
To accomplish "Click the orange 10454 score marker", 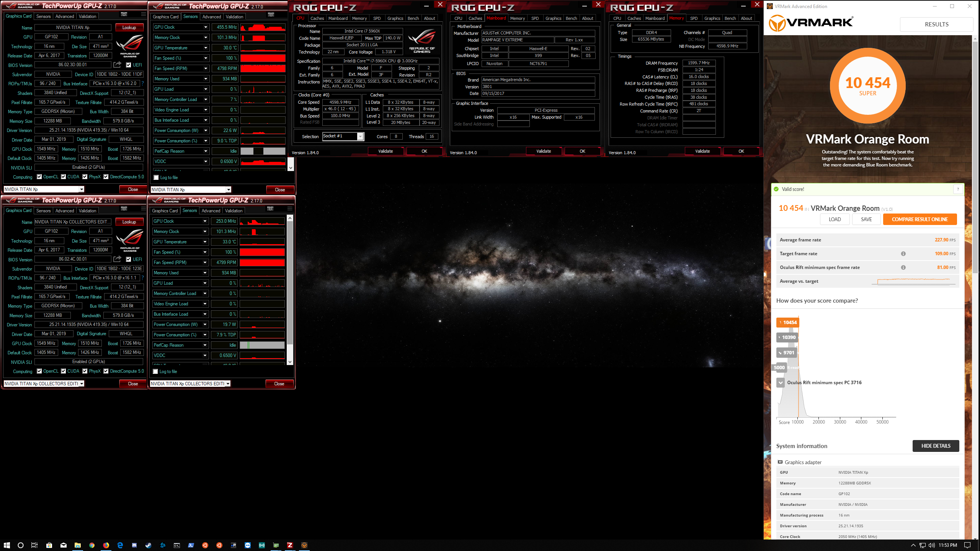I will 787,323.
